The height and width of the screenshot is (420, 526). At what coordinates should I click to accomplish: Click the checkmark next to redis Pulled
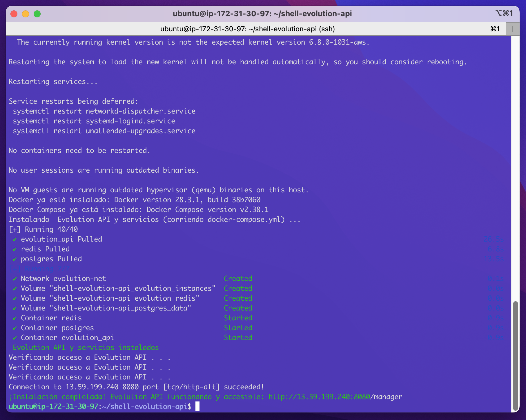[x=14, y=249]
